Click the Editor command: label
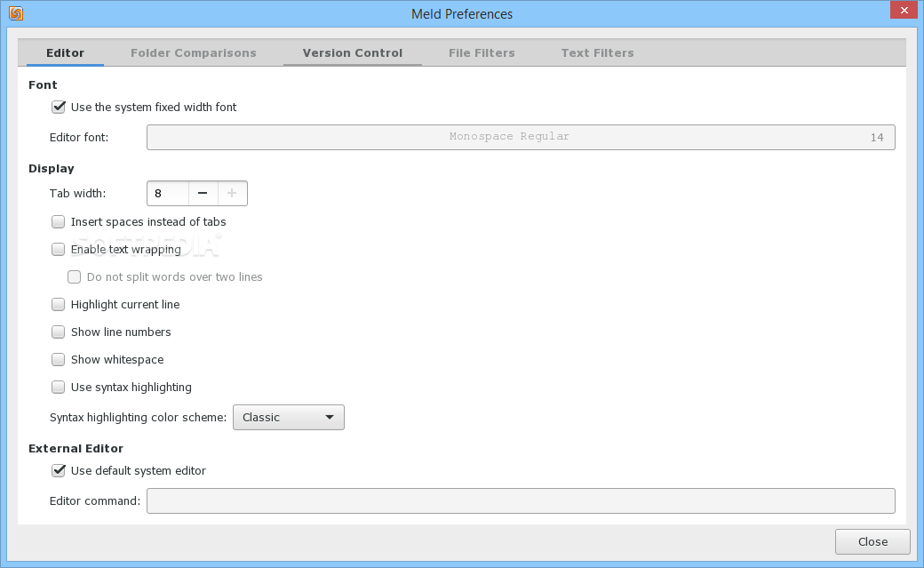This screenshot has width=924, height=568. point(95,500)
